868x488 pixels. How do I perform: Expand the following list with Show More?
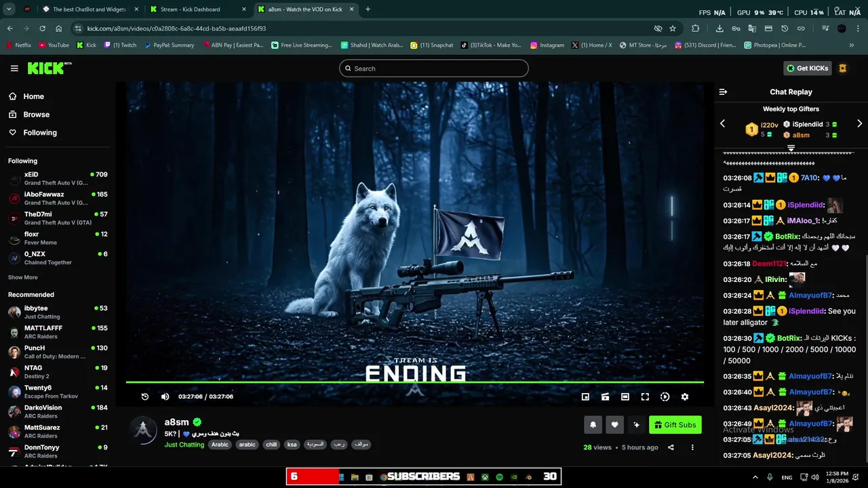tap(23, 277)
